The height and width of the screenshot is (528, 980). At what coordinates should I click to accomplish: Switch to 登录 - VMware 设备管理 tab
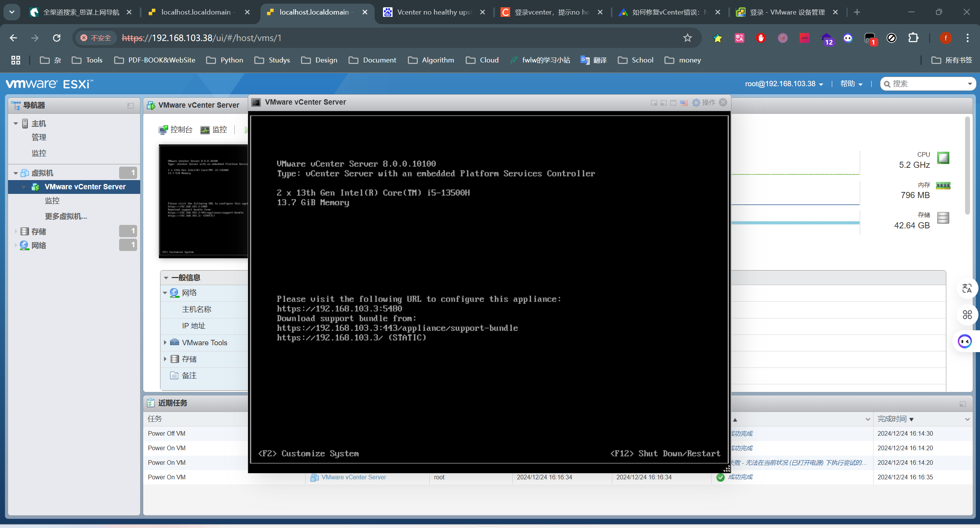click(787, 12)
